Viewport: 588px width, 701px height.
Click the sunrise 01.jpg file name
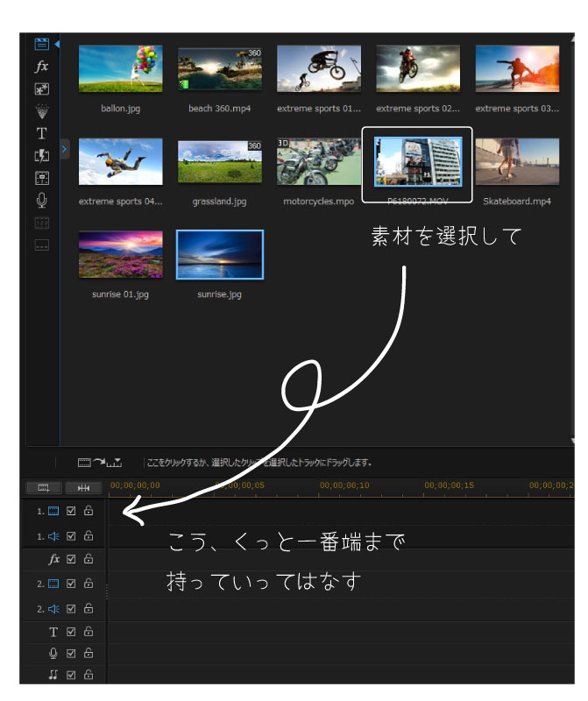tap(120, 294)
